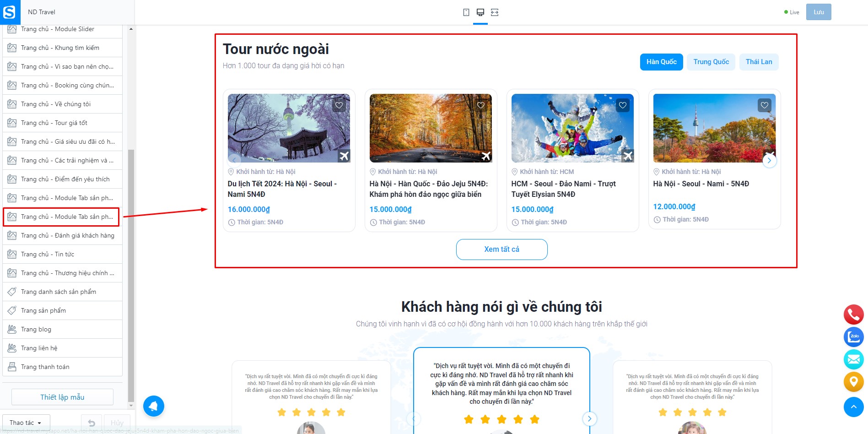868x434 pixels.
Task: Open the blue bell notification bubble
Action: click(x=154, y=406)
